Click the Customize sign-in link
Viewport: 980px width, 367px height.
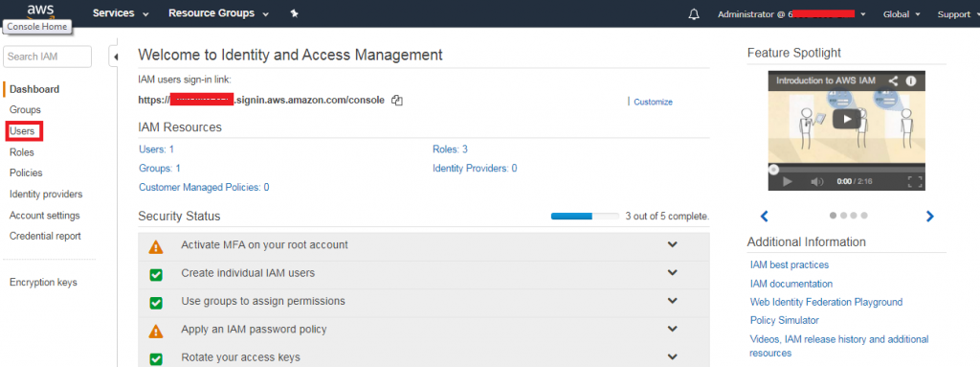[x=653, y=102]
